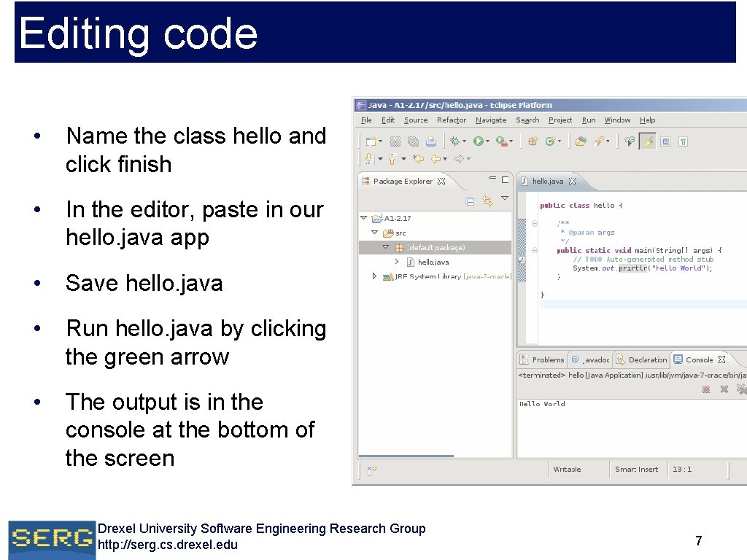
Task: Click the Open Type folder icon
Action: tap(581, 141)
